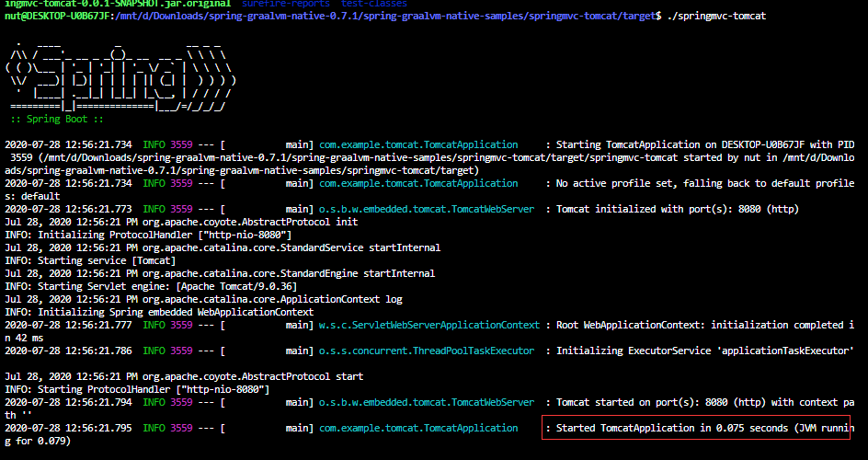Image resolution: width=868 pixels, height=460 pixels.
Task: Click the wrapped "n 42 ms" line
Action: click(24, 338)
